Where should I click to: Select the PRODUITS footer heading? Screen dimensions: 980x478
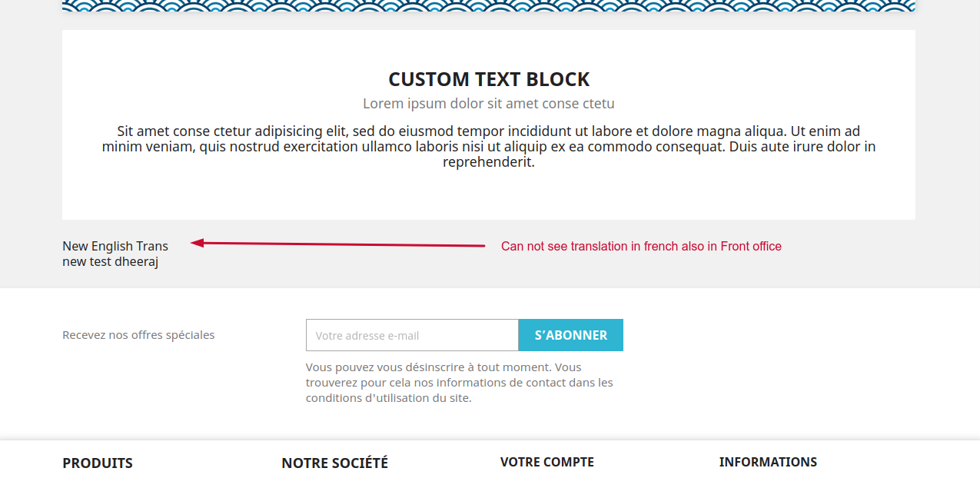pos(97,463)
